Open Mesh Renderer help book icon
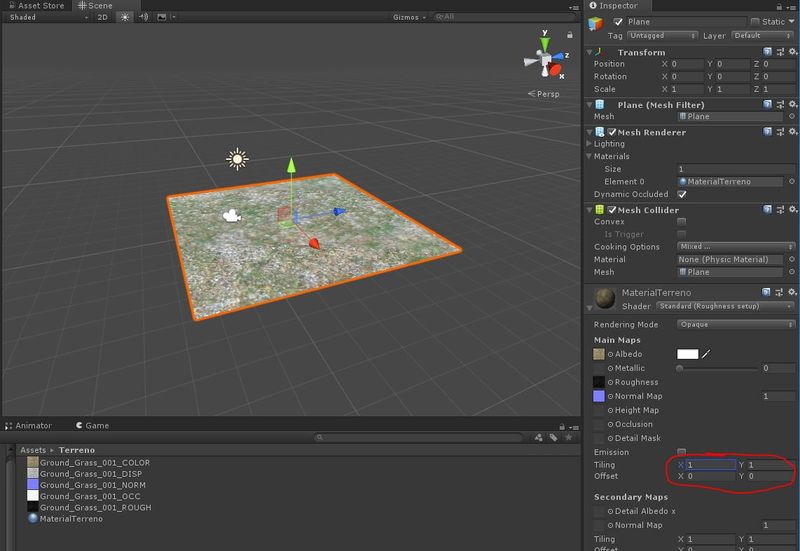The width and height of the screenshot is (800, 551). [x=767, y=132]
